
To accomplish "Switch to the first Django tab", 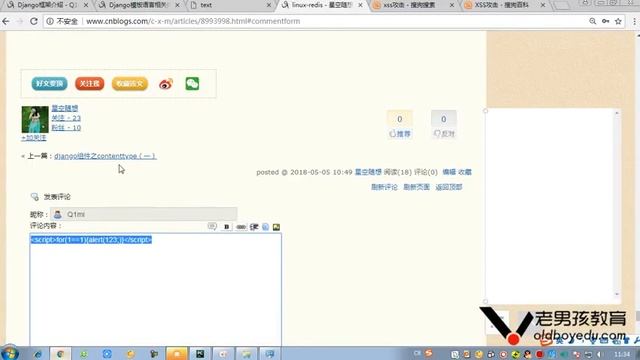I will 47,5.
